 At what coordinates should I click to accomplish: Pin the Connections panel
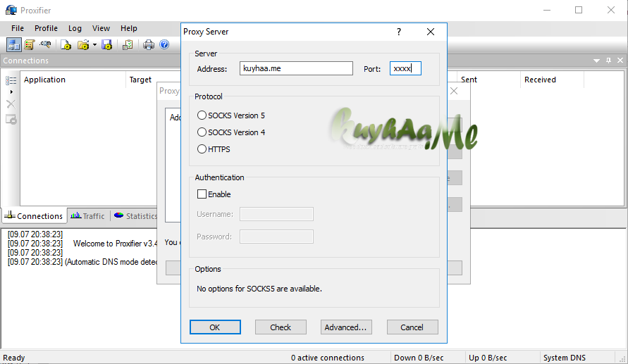tap(609, 61)
